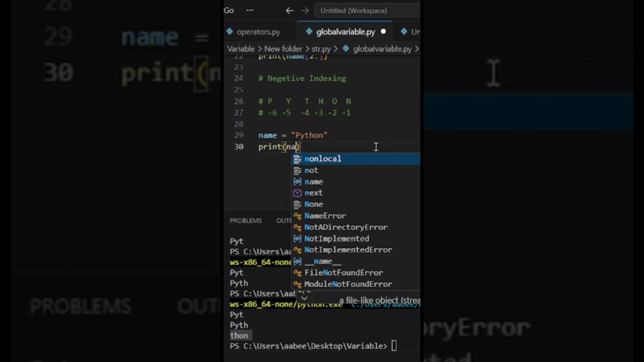Select the NotADirectoryError suggestion

[x=356, y=227]
